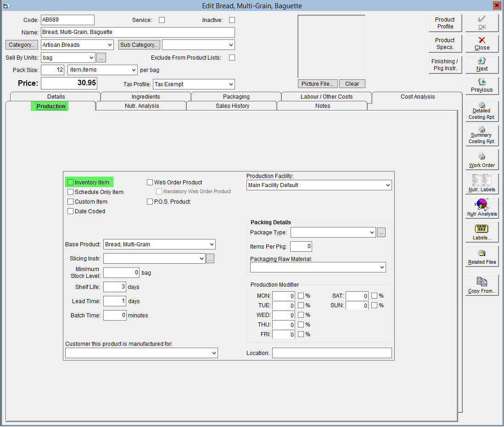
Task: Open the item,items pack unit dropdown
Action: (134, 70)
